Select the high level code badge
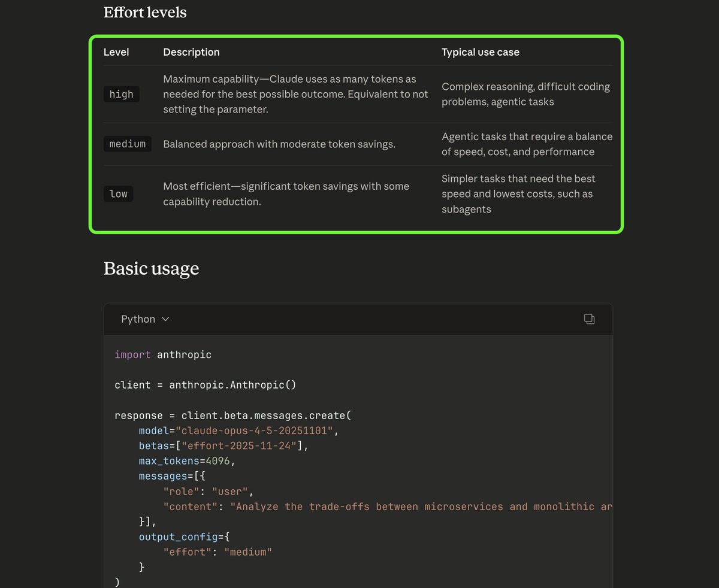 [121, 94]
